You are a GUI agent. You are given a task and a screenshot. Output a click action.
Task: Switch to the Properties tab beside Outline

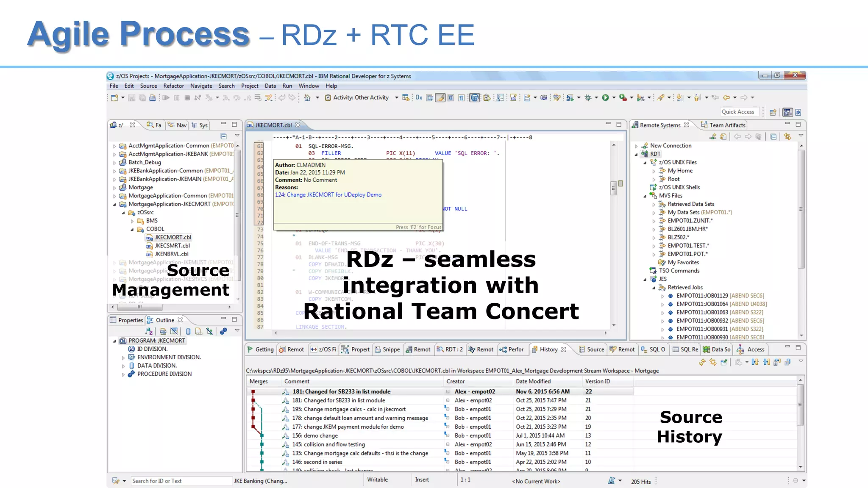pos(127,320)
